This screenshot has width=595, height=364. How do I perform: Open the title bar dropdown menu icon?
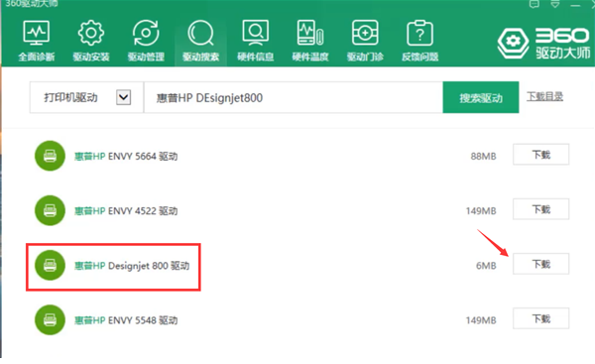(x=554, y=4)
